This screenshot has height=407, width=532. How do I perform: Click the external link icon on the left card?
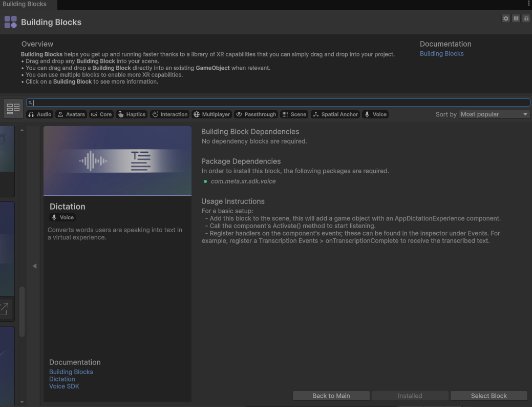pos(4,309)
